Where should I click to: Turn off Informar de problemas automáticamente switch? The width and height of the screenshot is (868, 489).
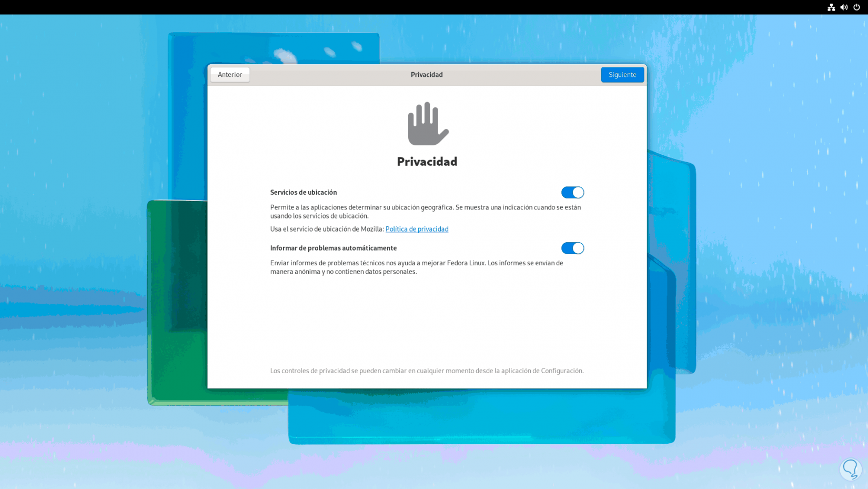point(572,248)
